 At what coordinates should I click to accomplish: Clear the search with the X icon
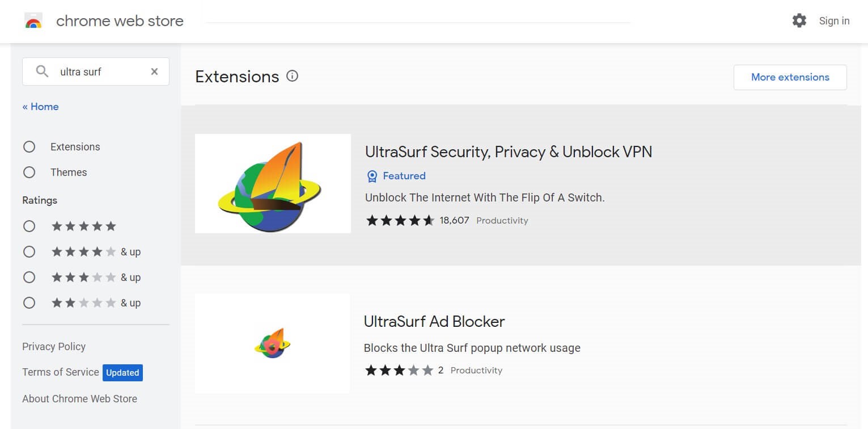[154, 71]
